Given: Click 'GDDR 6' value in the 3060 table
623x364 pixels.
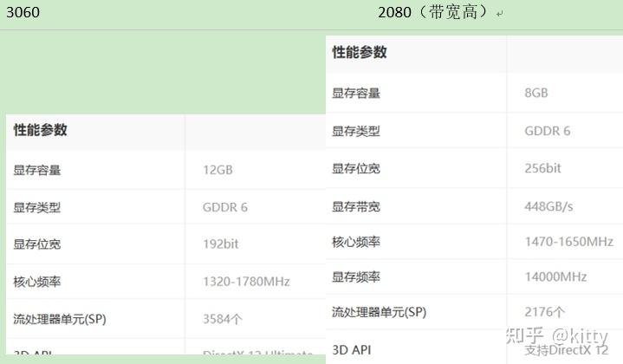Looking at the screenshot, I should [225, 207].
